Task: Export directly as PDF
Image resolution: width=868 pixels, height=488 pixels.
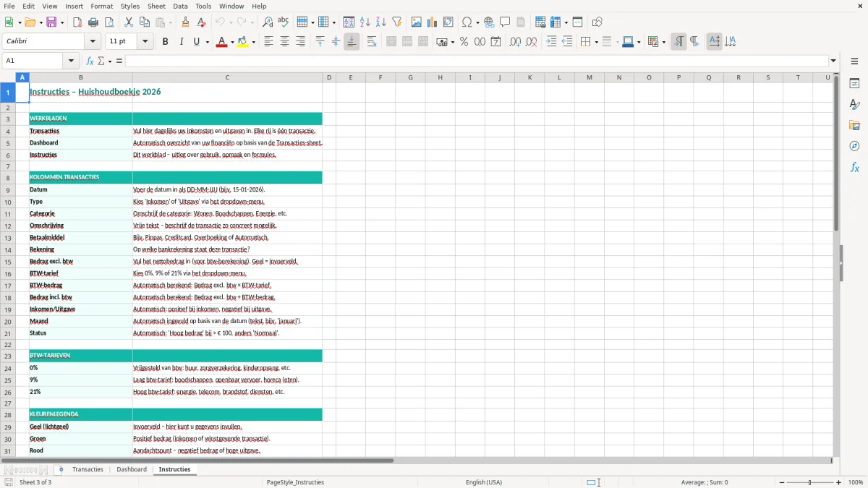Action: coord(77,22)
